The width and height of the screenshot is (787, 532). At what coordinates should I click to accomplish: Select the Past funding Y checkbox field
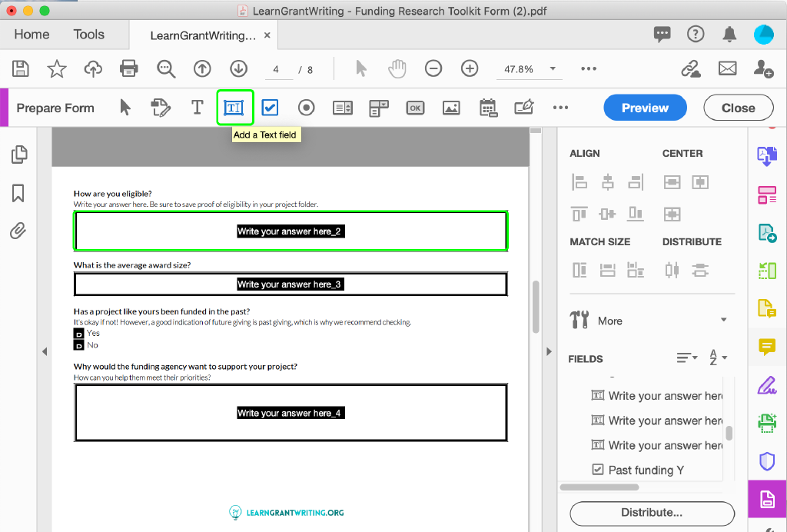click(x=646, y=470)
